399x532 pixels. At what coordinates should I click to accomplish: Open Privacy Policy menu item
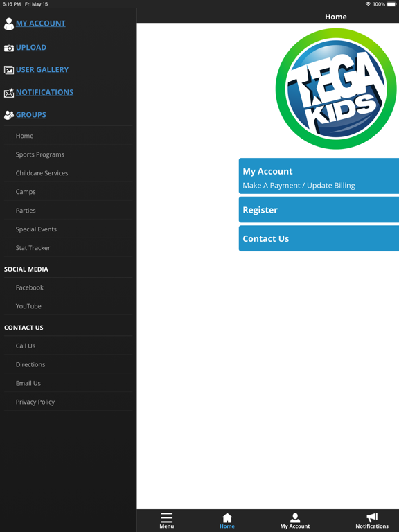(68, 402)
